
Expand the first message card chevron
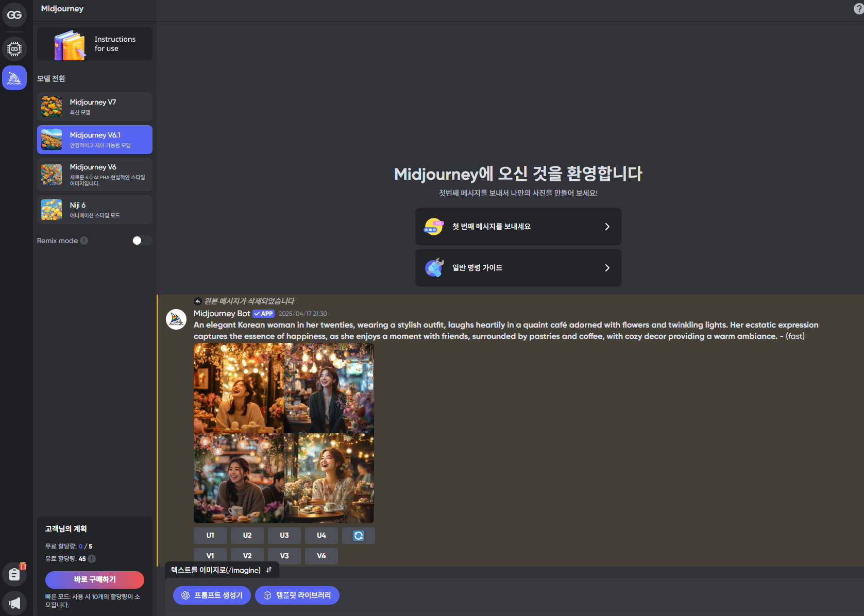coord(607,227)
